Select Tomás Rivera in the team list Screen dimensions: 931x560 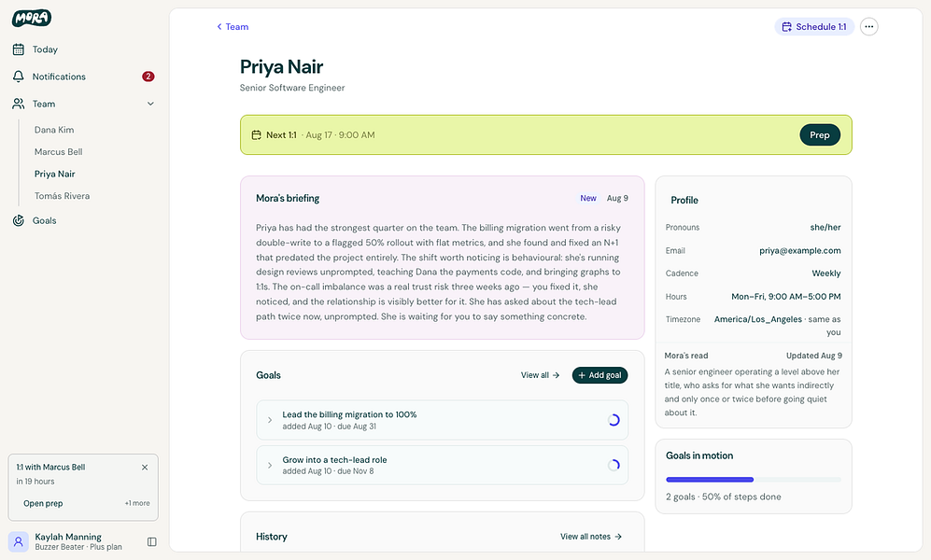point(62,196)
